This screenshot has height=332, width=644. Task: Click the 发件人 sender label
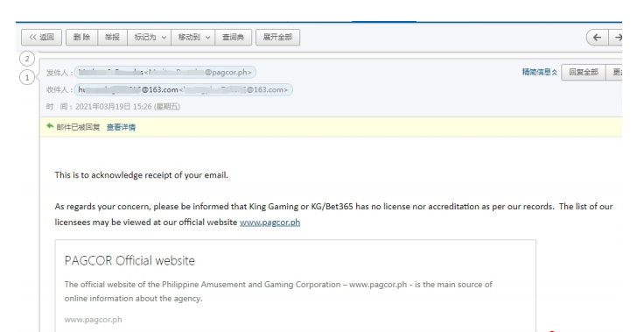point(59,73)
